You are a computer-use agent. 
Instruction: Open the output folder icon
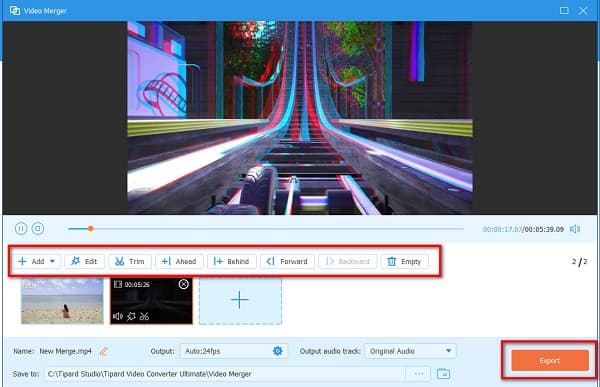[x=443, y=374]
